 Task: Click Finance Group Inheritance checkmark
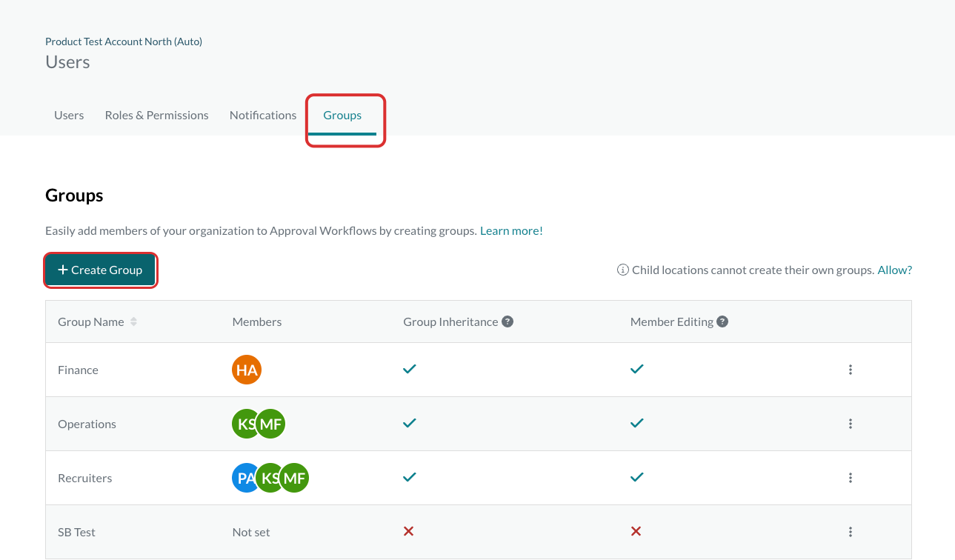410,368
